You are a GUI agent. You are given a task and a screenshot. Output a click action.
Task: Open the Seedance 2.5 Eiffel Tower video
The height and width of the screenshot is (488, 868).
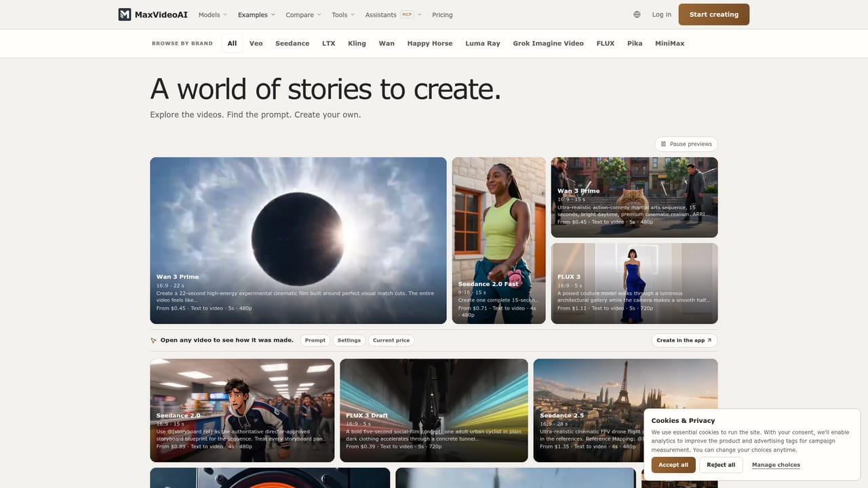tap(626, 410)
